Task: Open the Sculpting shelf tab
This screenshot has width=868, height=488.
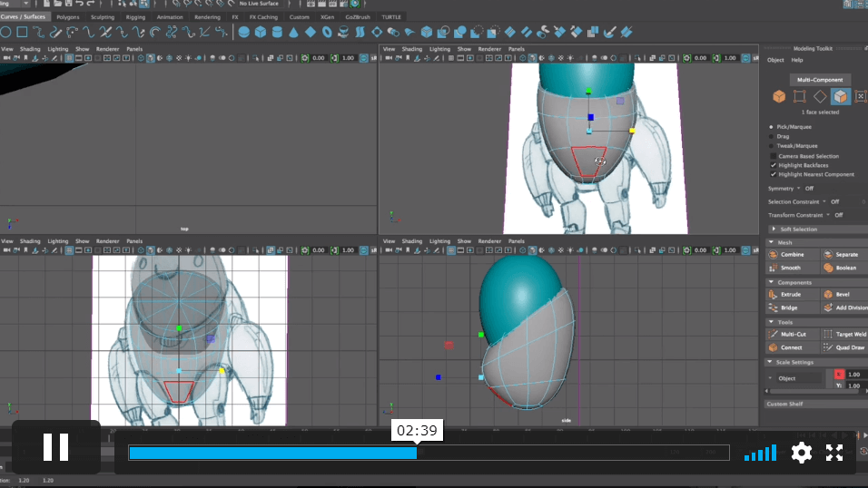Action: (x=103, y=16)
